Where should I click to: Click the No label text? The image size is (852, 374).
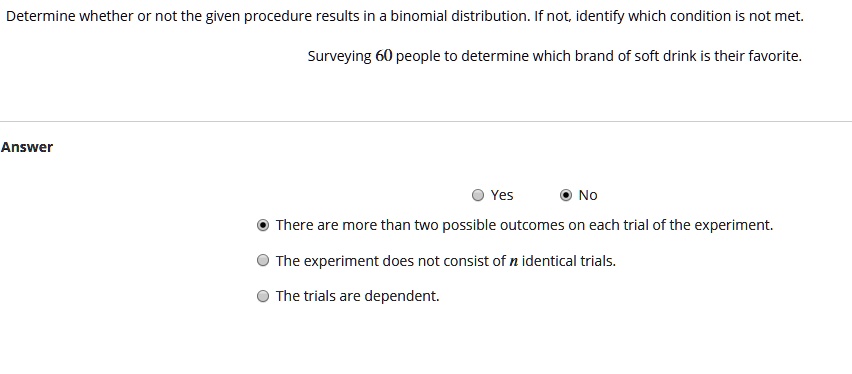(588, 195)
